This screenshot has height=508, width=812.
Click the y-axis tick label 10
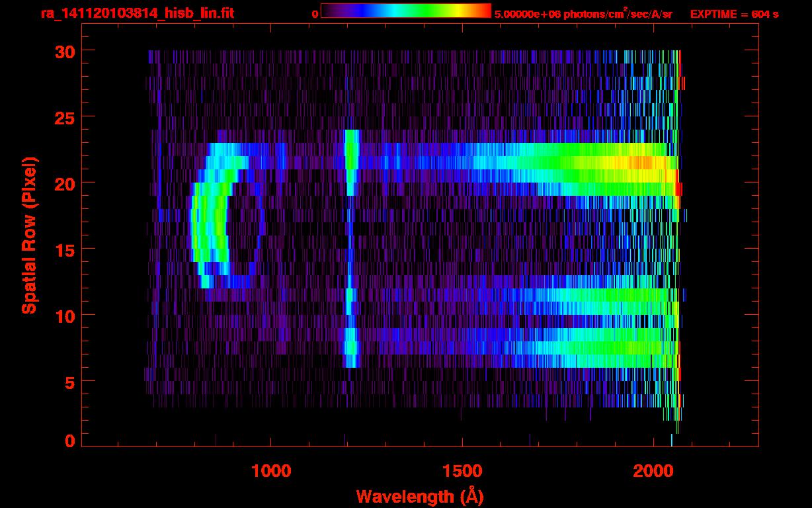click(x=63, y=316)
